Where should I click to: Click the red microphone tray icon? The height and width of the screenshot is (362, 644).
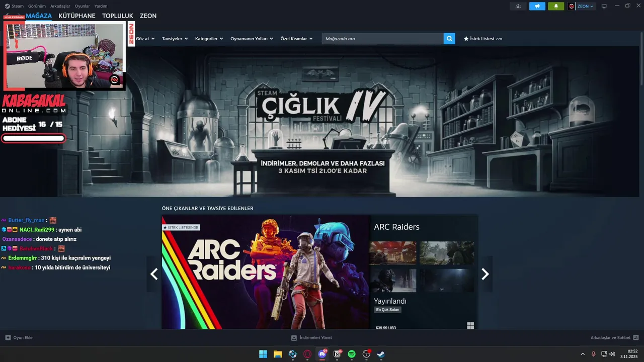point(594,354)
